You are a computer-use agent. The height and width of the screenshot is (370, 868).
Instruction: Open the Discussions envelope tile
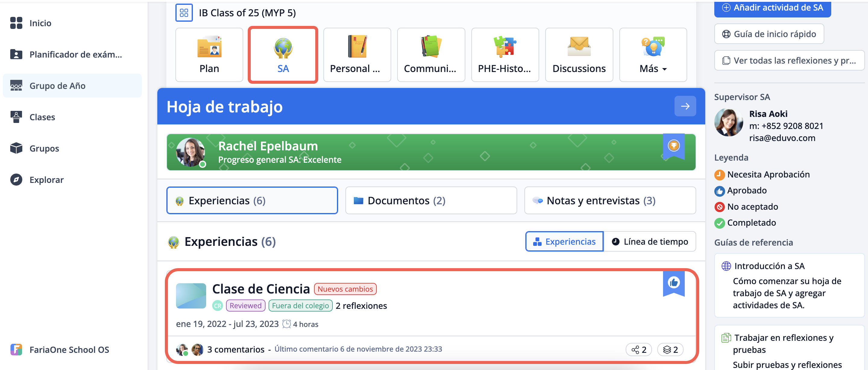(x=579, y=55)
